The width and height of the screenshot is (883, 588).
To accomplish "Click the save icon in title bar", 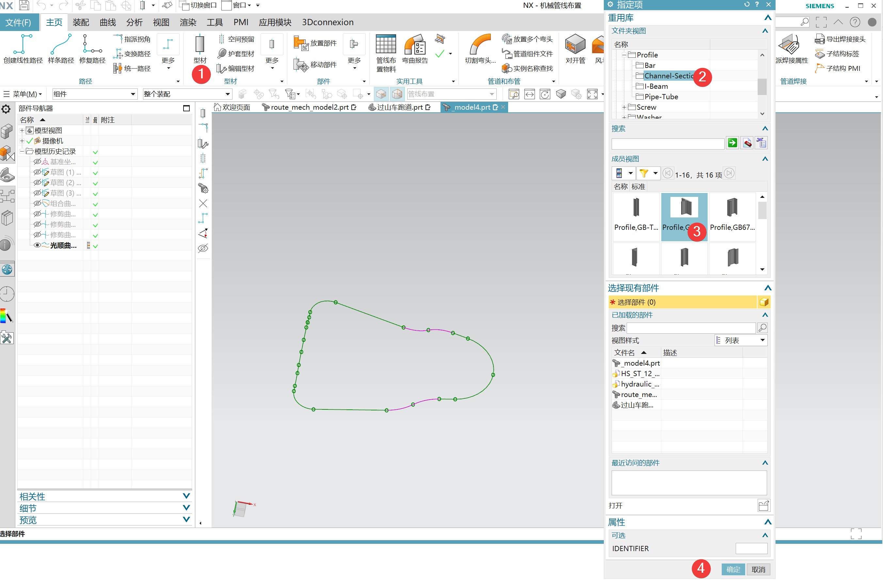I will [x=24, y=5].
